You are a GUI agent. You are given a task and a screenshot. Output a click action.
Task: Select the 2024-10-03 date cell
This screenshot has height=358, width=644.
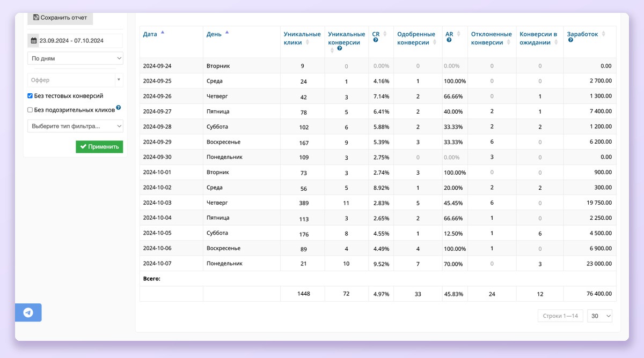click(157, 203)
